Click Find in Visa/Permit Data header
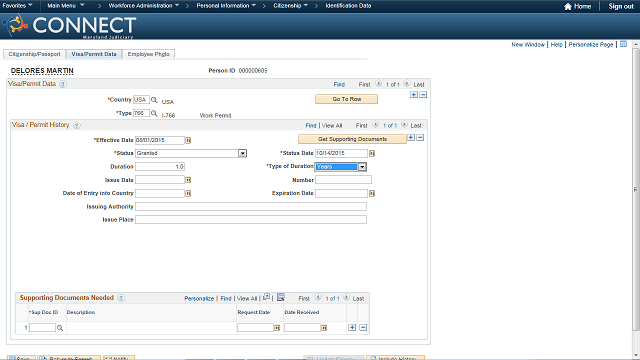Viewport: 640px width, 360px height. [x=339, y=84]
